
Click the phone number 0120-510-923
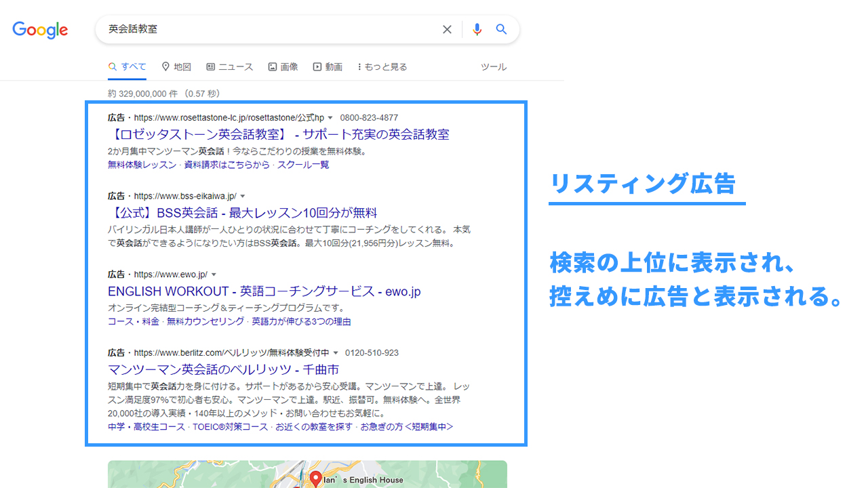pos(372,353)
